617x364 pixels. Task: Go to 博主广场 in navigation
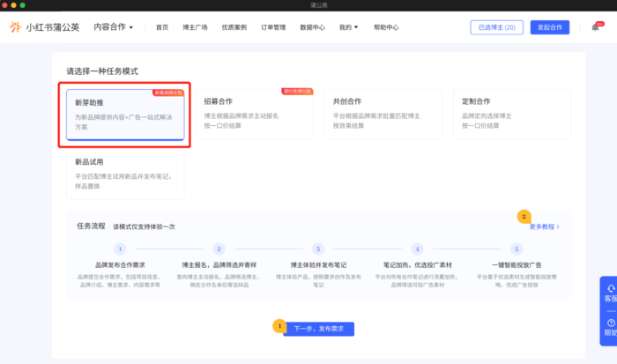click(195, 27)
